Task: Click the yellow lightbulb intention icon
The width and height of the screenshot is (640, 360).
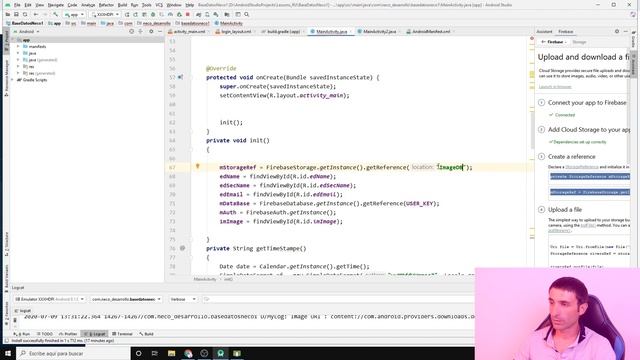Action: [198, 166]
